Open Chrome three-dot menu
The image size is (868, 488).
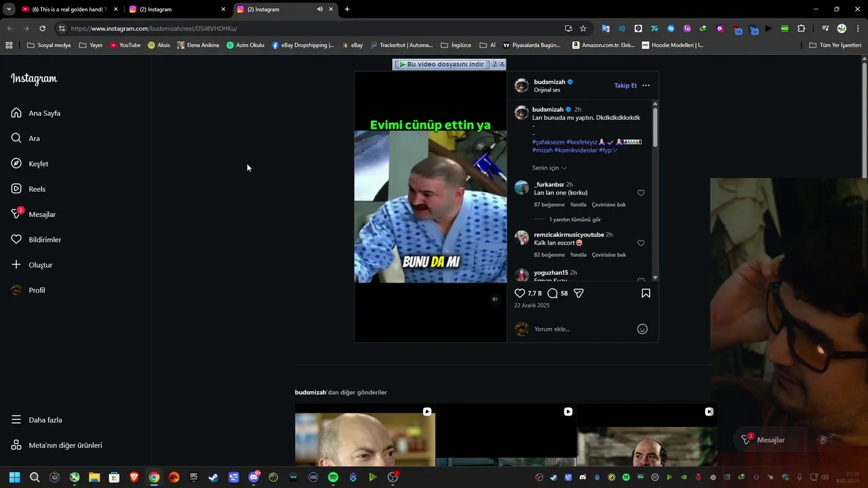[x=859, y=28]
